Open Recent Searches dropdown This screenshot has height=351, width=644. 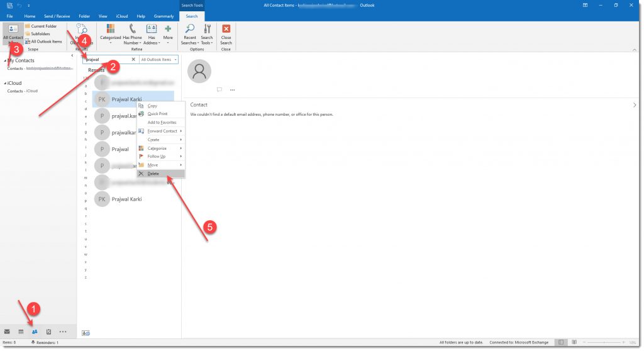coord(190,34)
